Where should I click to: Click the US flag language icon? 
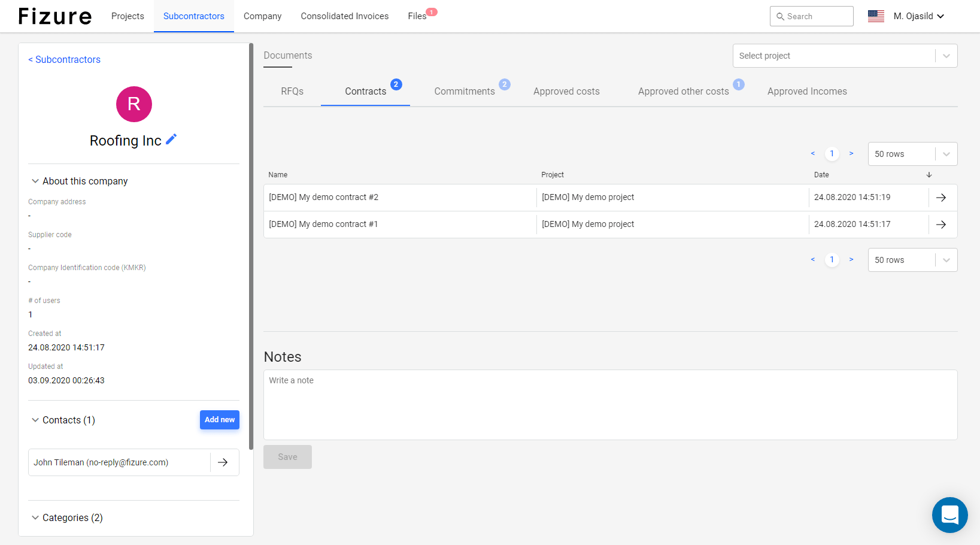click(x=876, y=16)
